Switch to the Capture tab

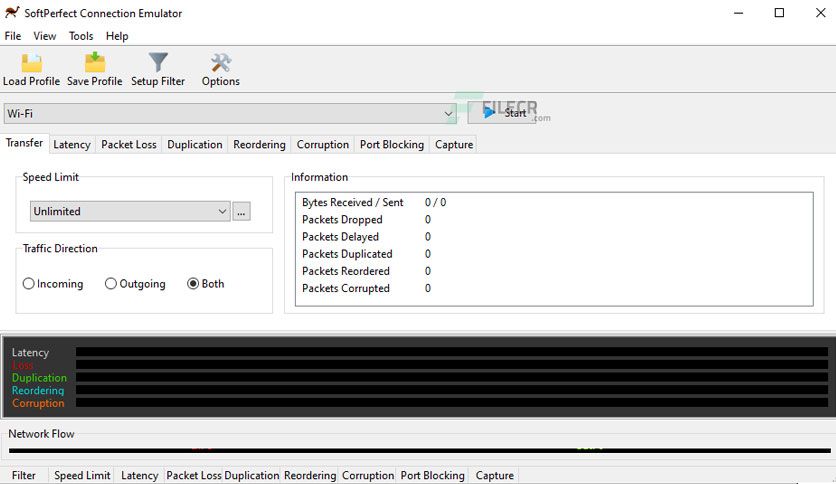454,144
